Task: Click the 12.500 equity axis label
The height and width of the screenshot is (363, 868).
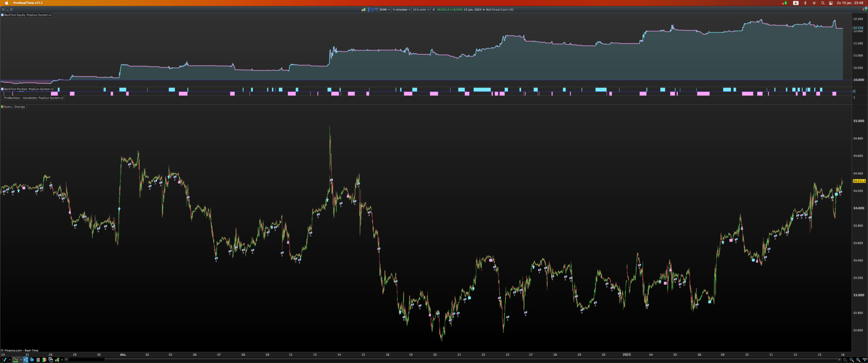Action: [x=858, y=19]
